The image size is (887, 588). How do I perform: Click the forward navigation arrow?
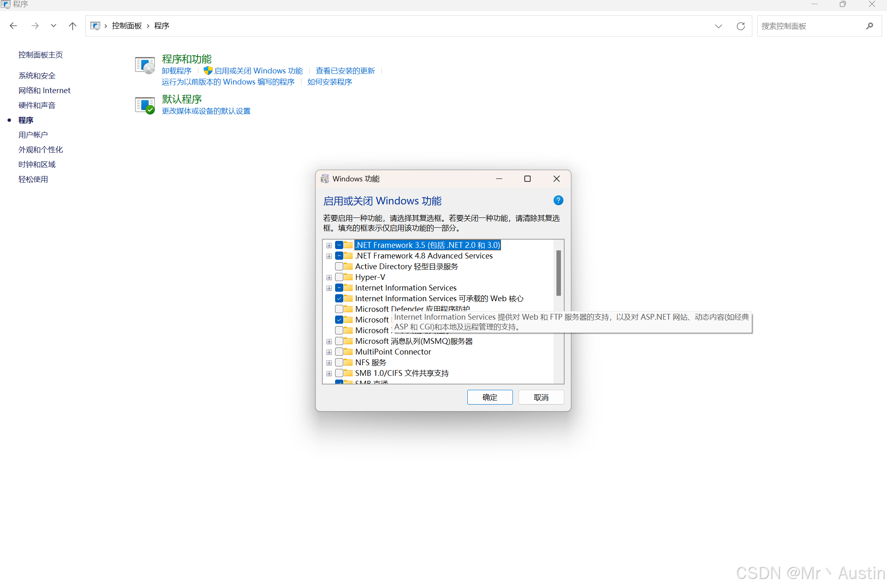pyautogui.click(x=35, y=26)
